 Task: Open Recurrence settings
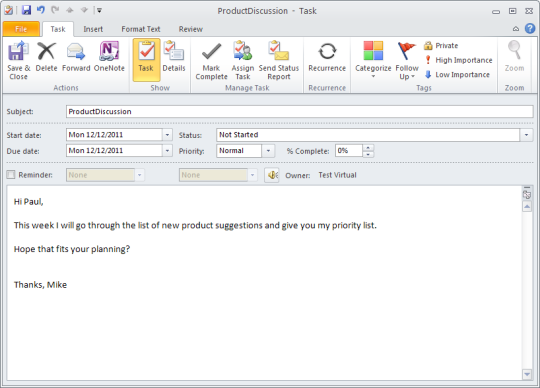[x=327, y=57]
